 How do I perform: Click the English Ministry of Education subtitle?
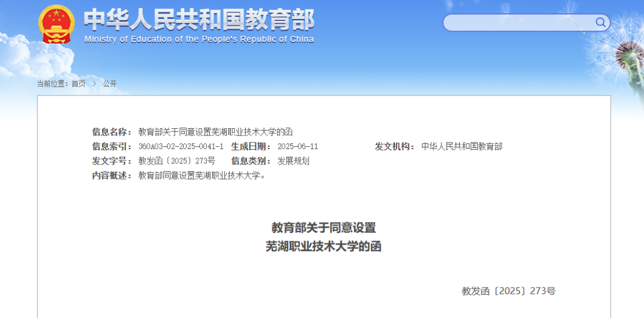[x=199, y=39]
